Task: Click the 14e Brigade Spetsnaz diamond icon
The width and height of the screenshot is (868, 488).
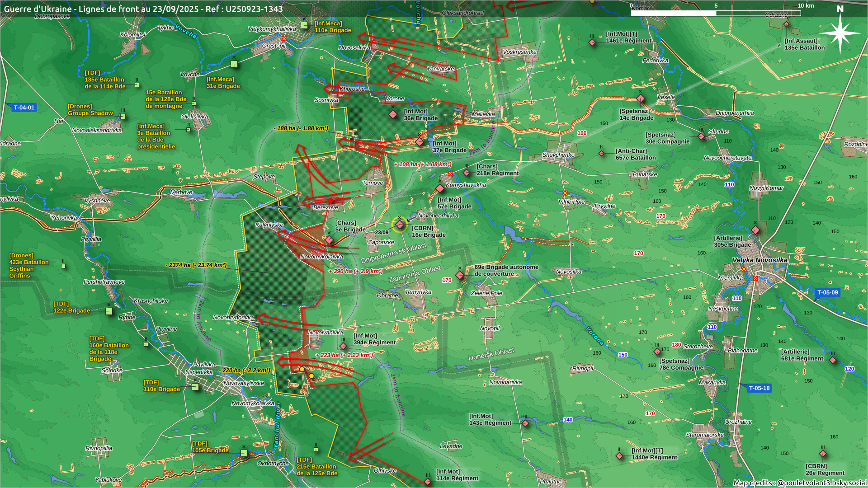Action: tap(641, 99)
